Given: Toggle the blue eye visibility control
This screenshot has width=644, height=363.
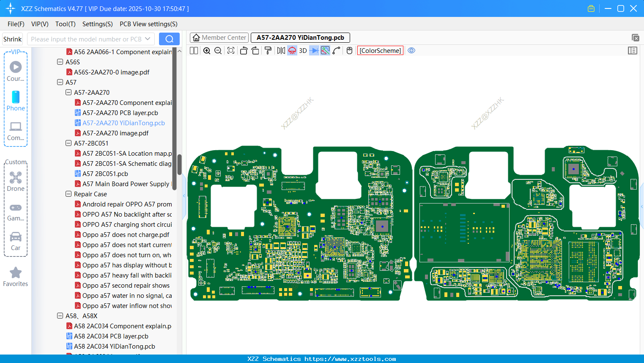Looking at the screenshot, I should [411, 50].
